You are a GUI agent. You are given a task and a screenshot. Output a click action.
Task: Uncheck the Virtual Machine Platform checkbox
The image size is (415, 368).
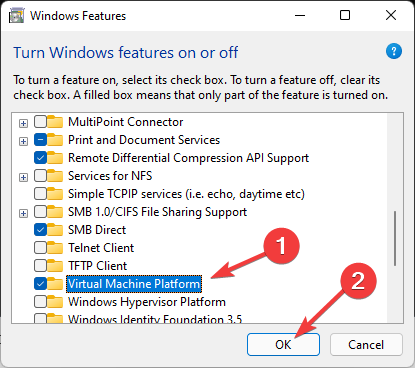[40, 284]
